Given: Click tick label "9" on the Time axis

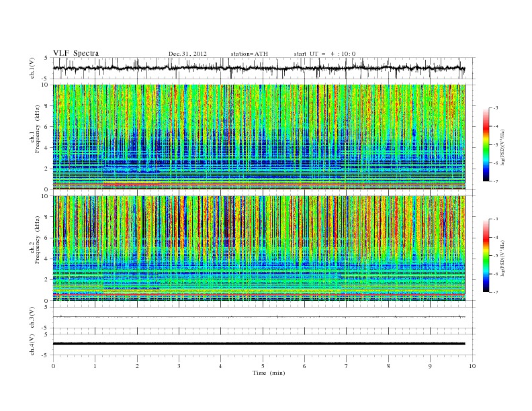Looking at the screenshot, I should click(x=430, y=366).
